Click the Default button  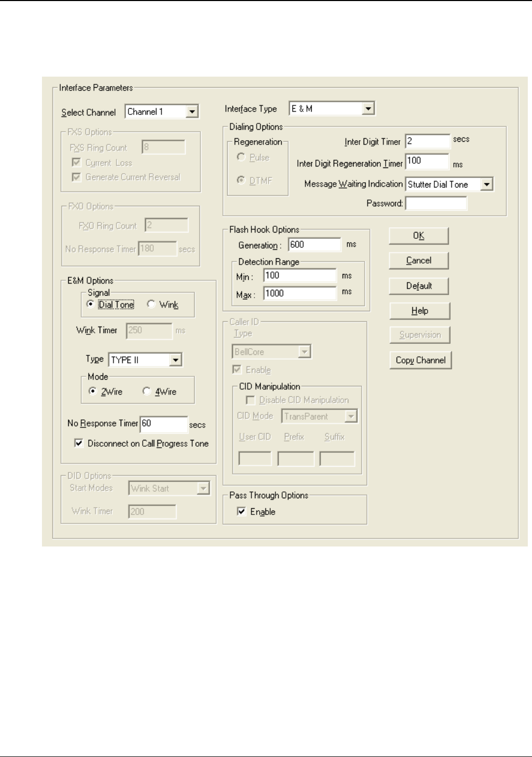click(419, 286)
